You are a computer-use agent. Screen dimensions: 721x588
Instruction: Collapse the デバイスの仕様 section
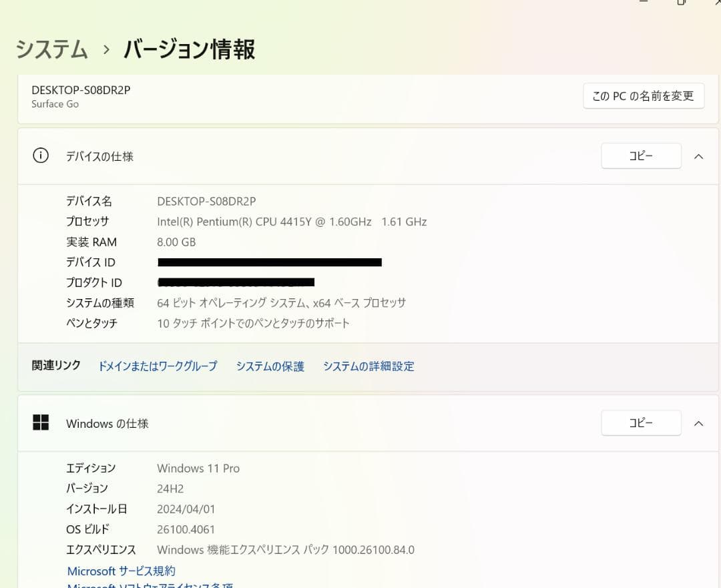[x=698, y=156]
